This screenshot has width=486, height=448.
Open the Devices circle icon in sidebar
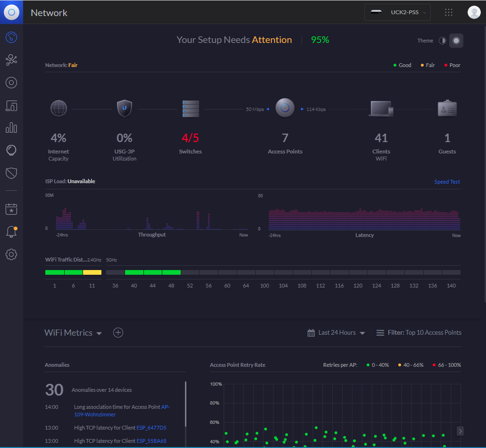[x=11, y=83]
